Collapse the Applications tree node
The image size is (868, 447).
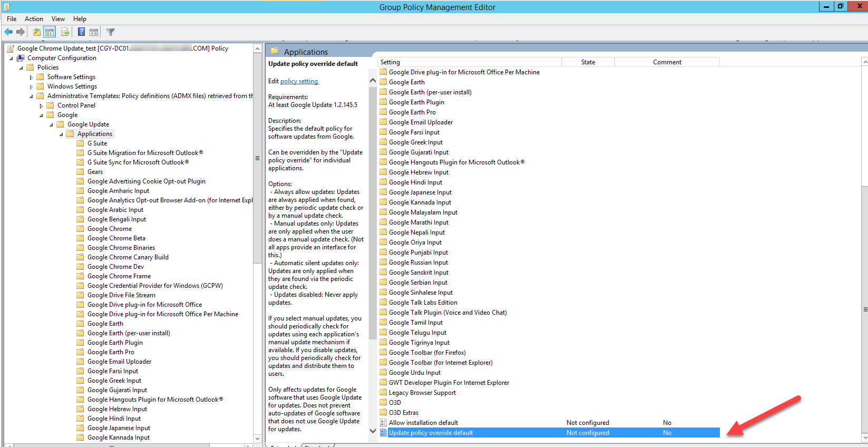click(61, 134)
